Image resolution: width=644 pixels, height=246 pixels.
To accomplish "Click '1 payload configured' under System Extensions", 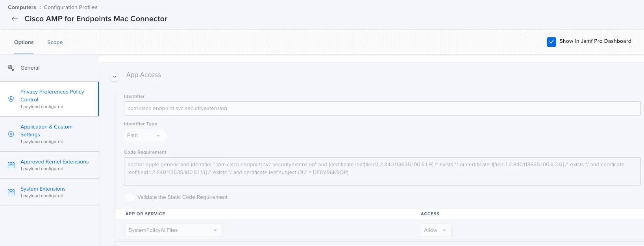I will [x=42, y=196].
